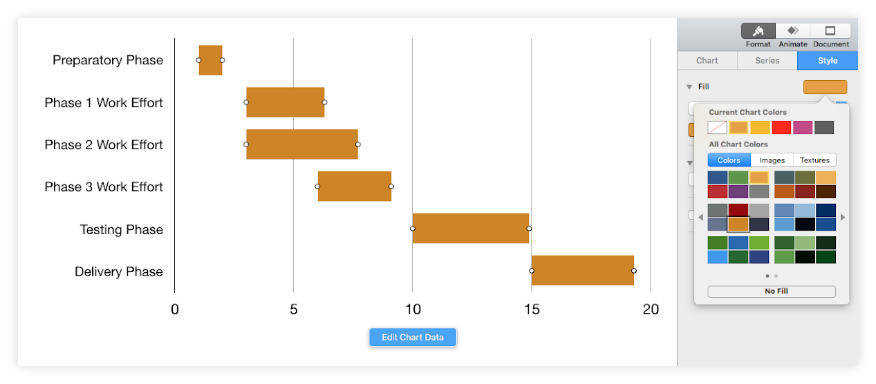Switch to the Chart tab
The image size is (876, 384).
point(707,60)
